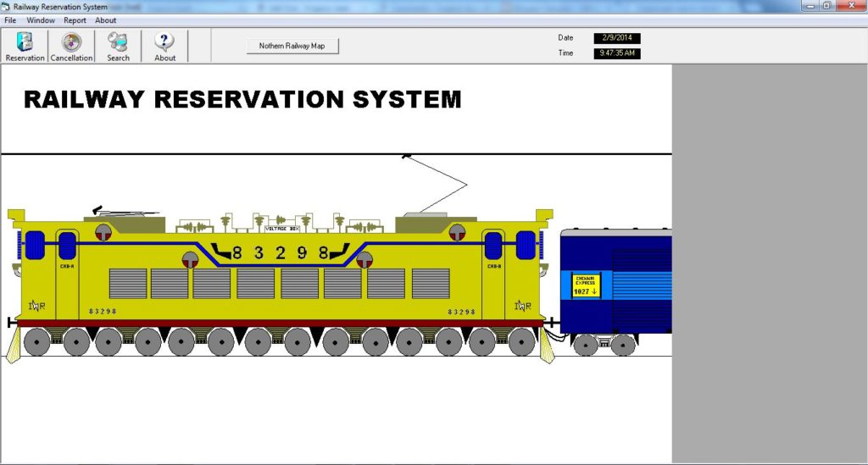This screenshot has height=465, width=868.
Task: Click the app icon in the title bar
Action: tap(6, 7)
